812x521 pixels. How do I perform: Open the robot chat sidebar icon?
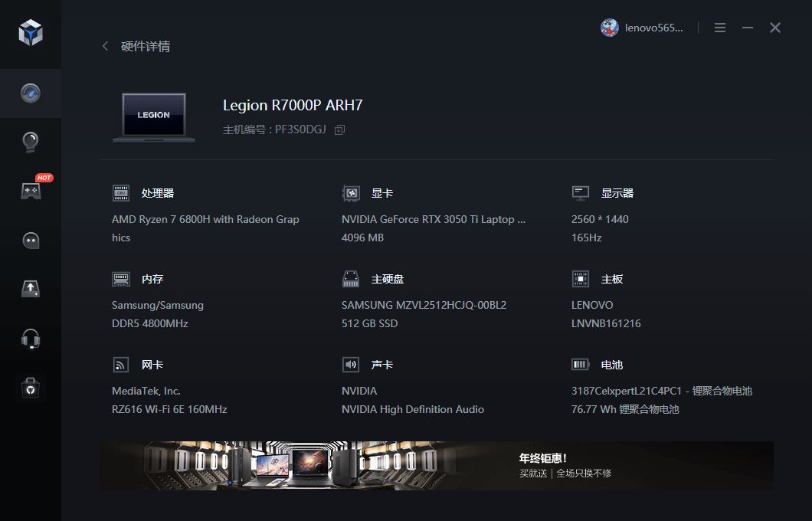coord(31,241)
